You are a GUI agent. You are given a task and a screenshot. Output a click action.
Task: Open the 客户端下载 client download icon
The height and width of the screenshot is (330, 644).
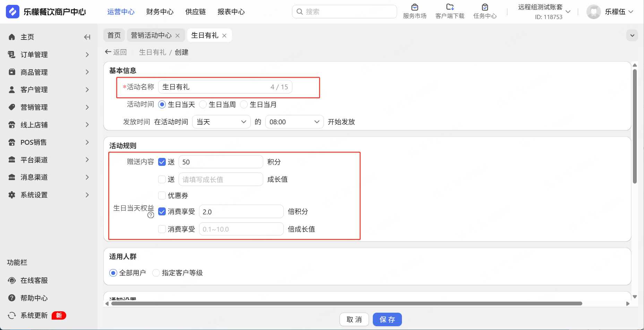[x=450, y=7]
